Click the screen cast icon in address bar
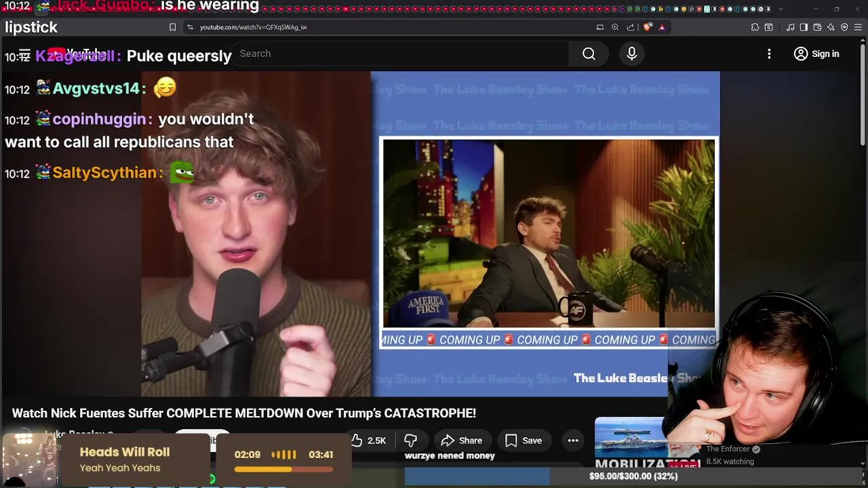This screenshot has width=868, height=488. pyautogui.click(x=599, y=27)
